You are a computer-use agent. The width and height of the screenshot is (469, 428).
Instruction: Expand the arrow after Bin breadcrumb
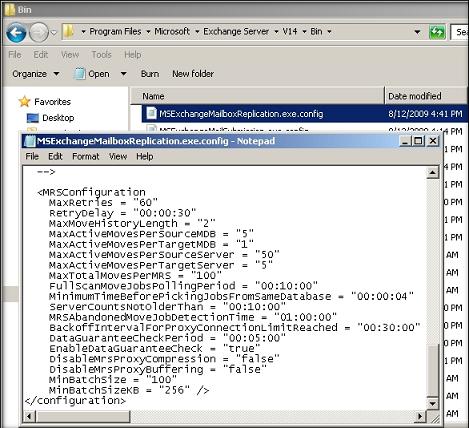[329, 32]
